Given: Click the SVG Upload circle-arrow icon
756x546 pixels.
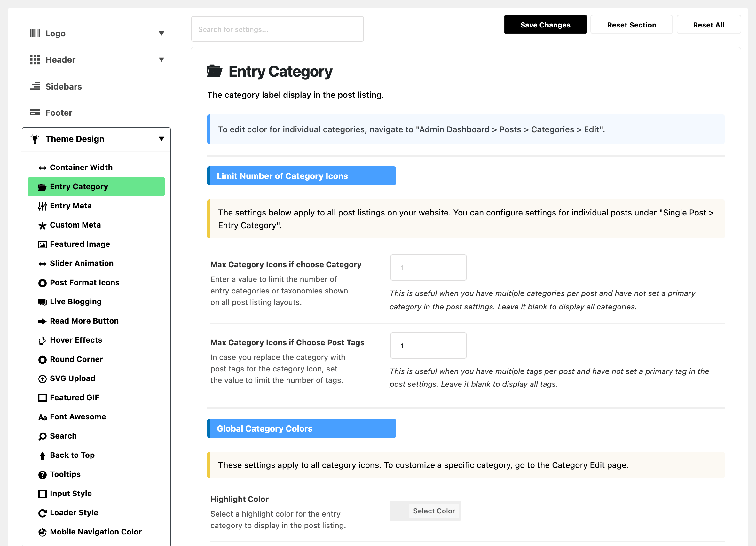Looking at the screenshot, I should coord(42,379).
